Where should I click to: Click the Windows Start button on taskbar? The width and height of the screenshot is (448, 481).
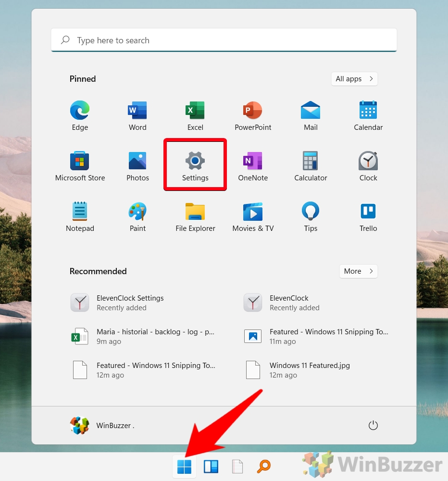[184, 467]
